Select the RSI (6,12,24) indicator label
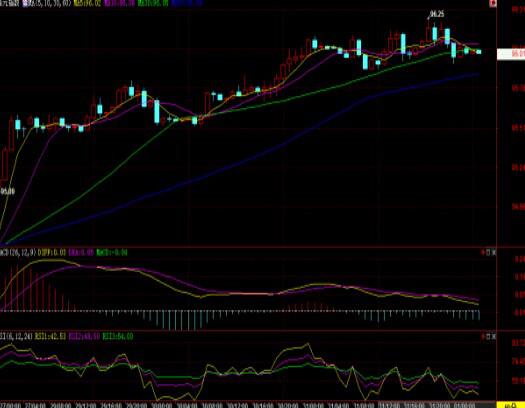This screenshot has width=525, height=408. click(16, 336)
